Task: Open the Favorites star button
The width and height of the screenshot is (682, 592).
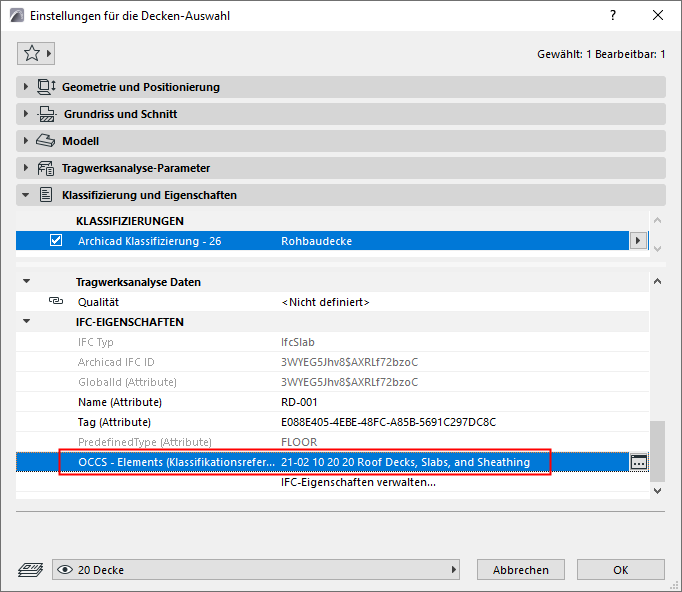Action: [x=36, y=54]
